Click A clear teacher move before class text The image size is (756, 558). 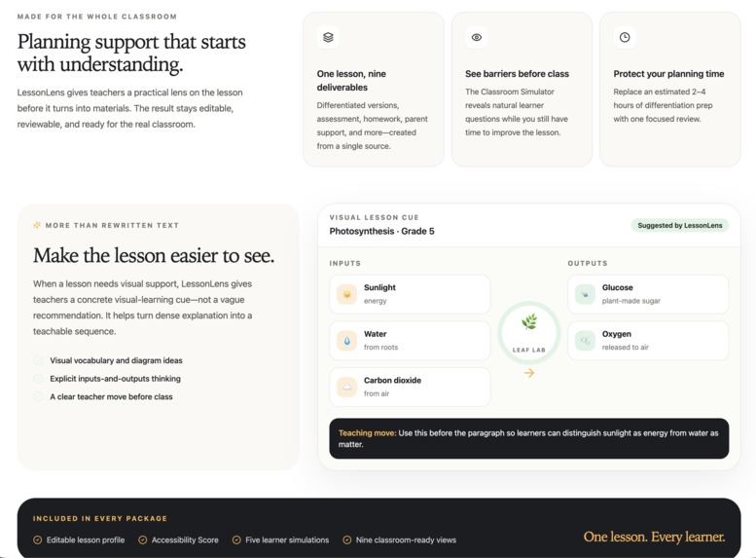(111, 396)
